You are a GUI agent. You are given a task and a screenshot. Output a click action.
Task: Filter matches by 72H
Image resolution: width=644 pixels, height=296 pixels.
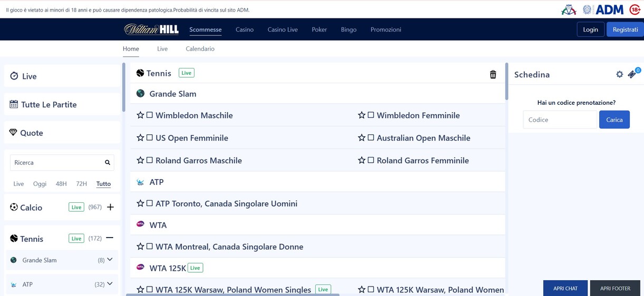(81, 184)
